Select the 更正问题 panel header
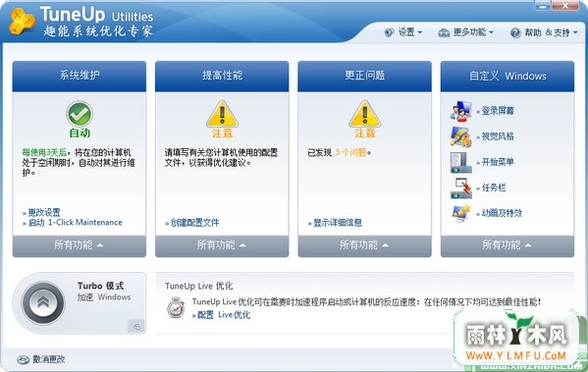 point(365,77)
